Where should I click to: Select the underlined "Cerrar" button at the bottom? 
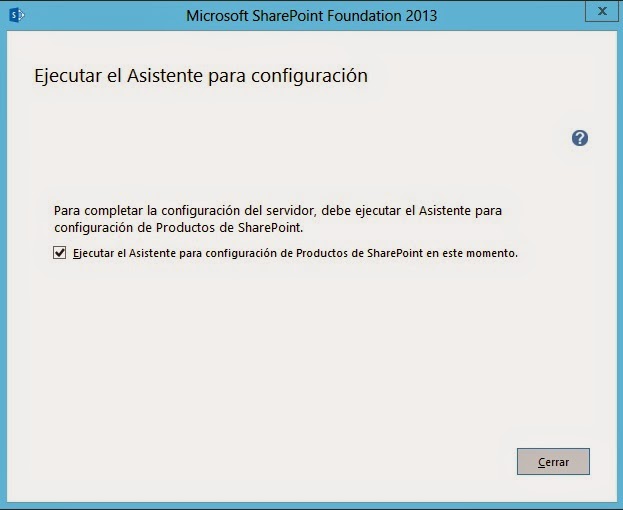(553, 462)
